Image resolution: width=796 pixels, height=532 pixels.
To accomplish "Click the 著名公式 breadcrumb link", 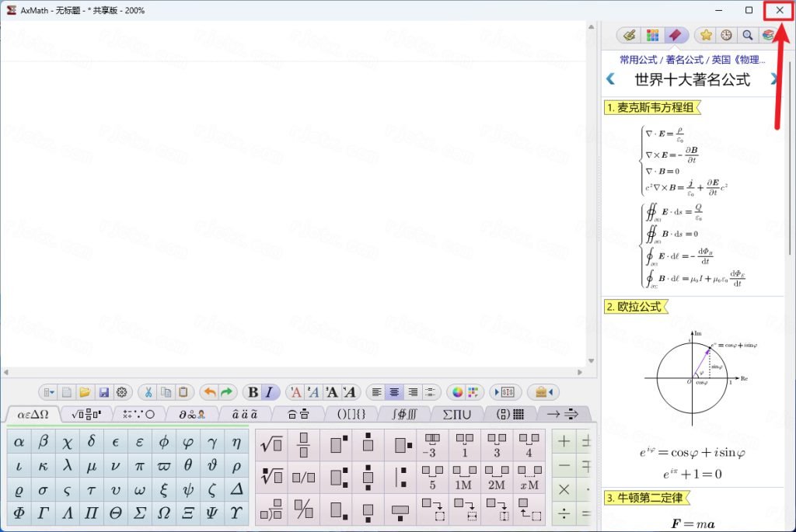I will click(685, 60).
